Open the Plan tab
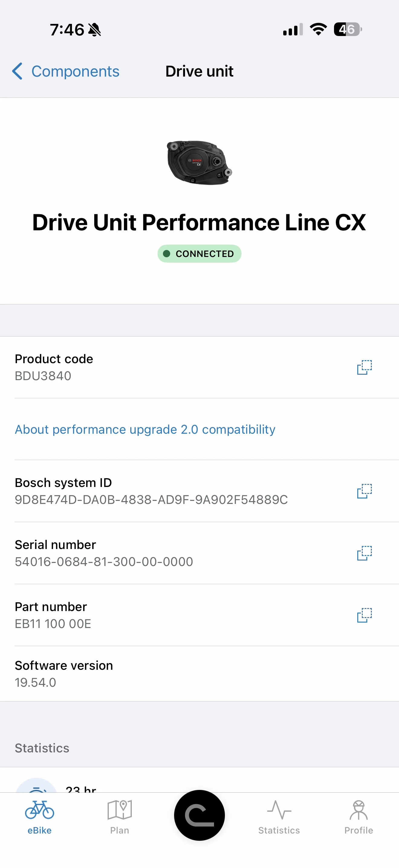399x868 pixels. (x=119, y=817)
